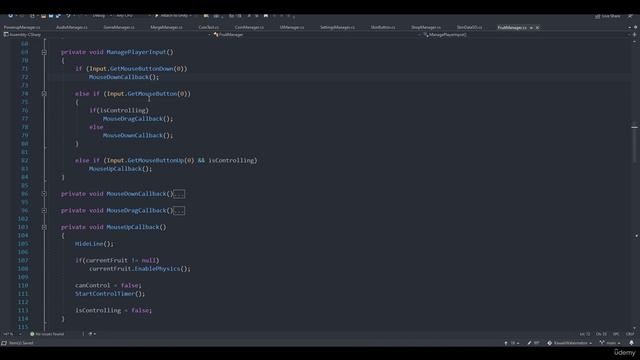Click line number 69 in the gutter

(24, 52)
